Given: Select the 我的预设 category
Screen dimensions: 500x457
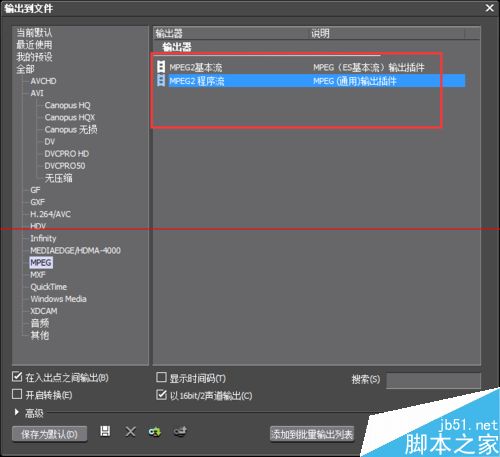Looking at the screenshot, I should (x=34, y=57).
